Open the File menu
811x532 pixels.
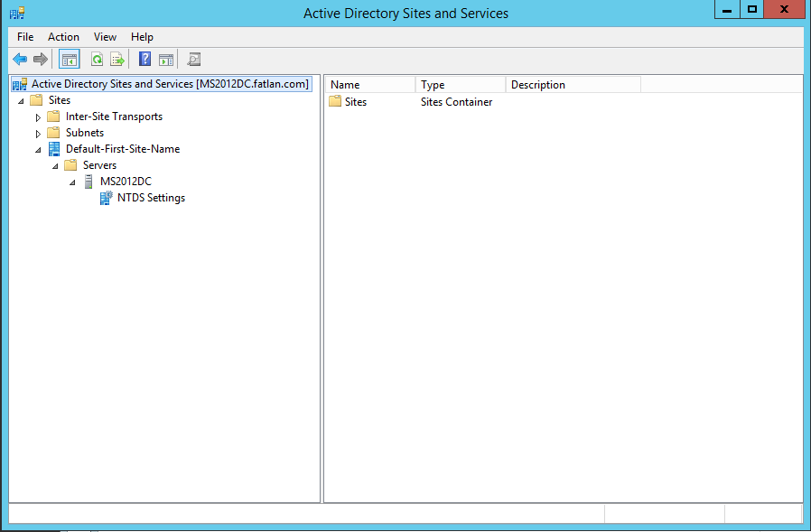pyautogui.click(x=25, y=37)
